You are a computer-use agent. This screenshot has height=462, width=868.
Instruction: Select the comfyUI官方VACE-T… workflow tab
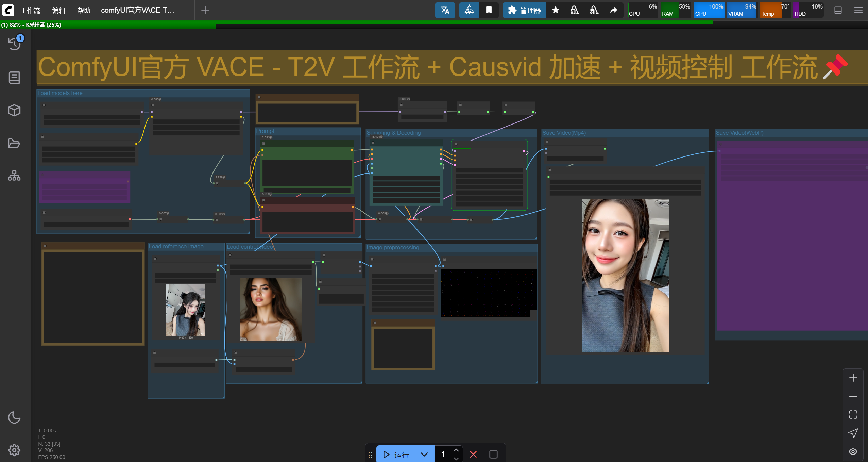[146, 10]
